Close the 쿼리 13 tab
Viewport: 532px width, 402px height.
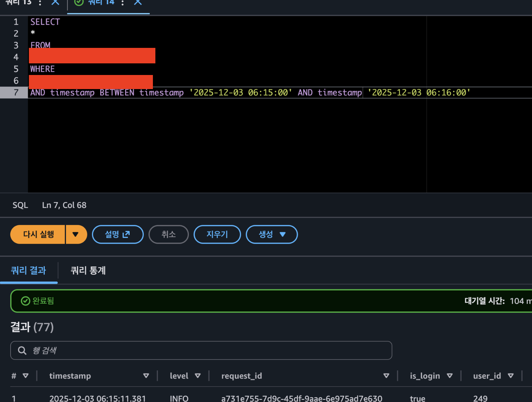tap(55, 2)
